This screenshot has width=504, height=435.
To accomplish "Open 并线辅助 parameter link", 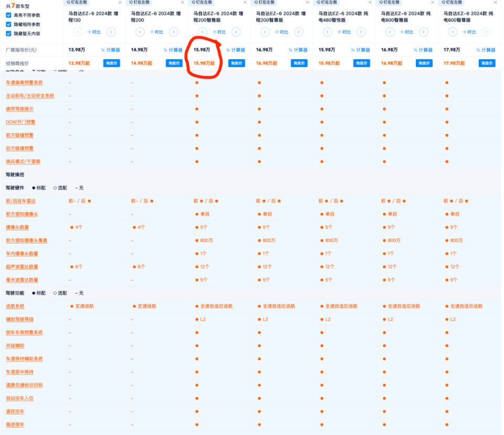I will pyautogui.click(x=15, y=346).
